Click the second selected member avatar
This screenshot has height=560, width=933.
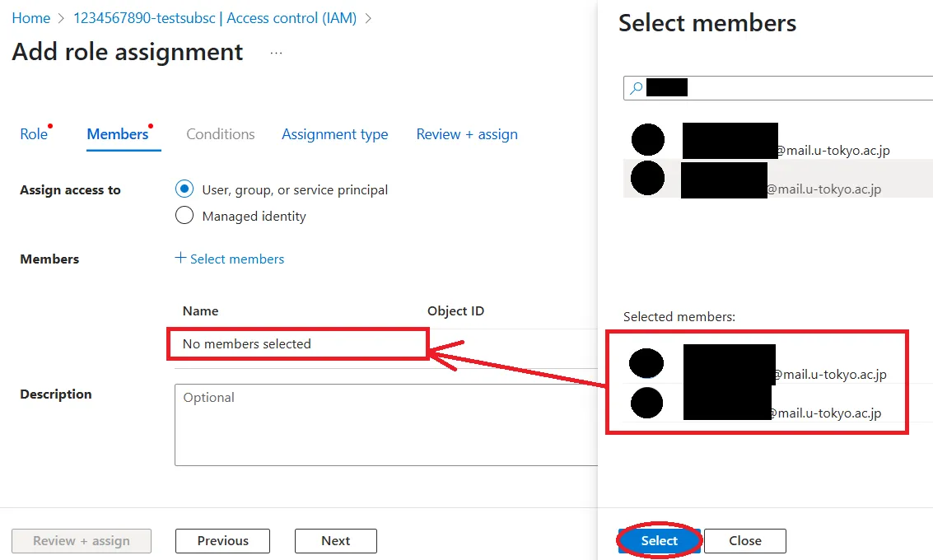point(646,402)
